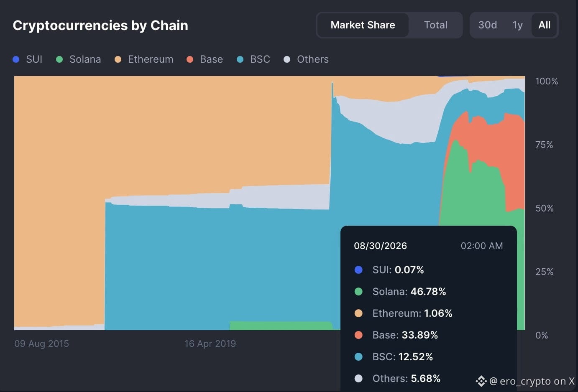Toggle the Ethereum legend dot
Screen dimensions: 578x392
coord(118,59)
